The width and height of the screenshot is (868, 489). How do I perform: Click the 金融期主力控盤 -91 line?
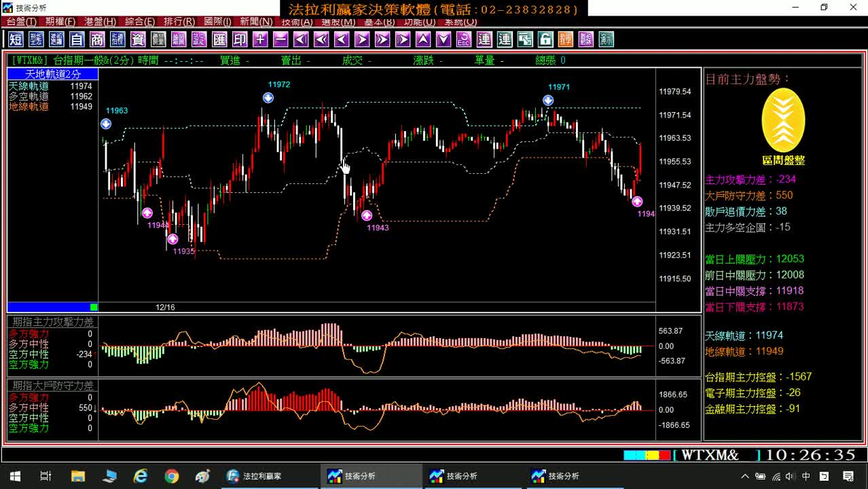[753, 409]
